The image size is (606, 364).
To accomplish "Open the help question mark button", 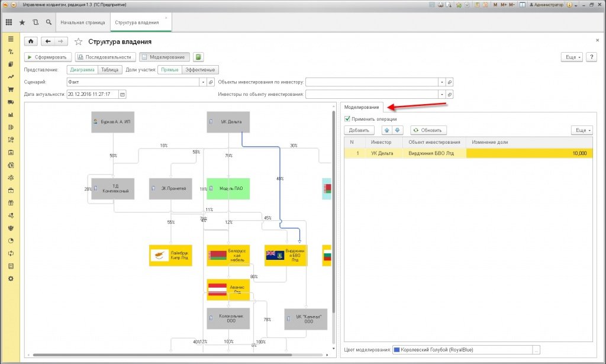I will point(591,57).
